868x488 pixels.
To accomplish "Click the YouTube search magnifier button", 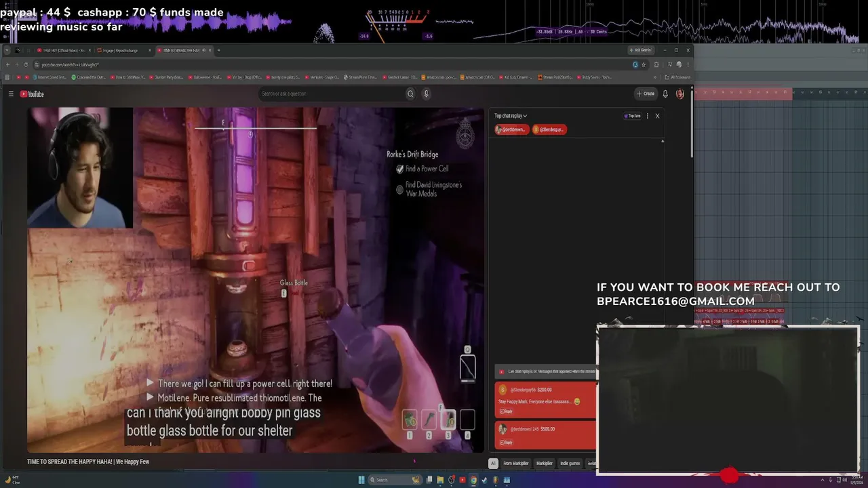I will [x=410, y=94].
